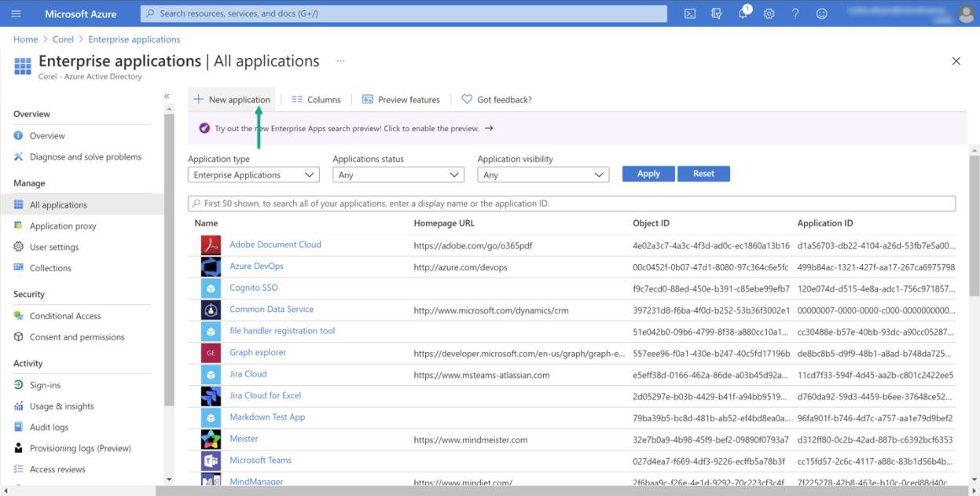The image size is (980, 496).
Task: Click Got feedback? in the toolbar
Action: coord(497,100)
